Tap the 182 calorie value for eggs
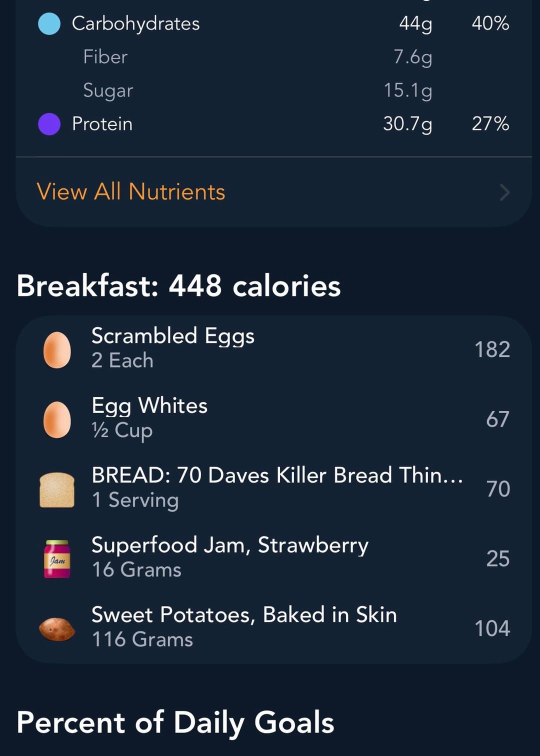 (x=492, y=349)
